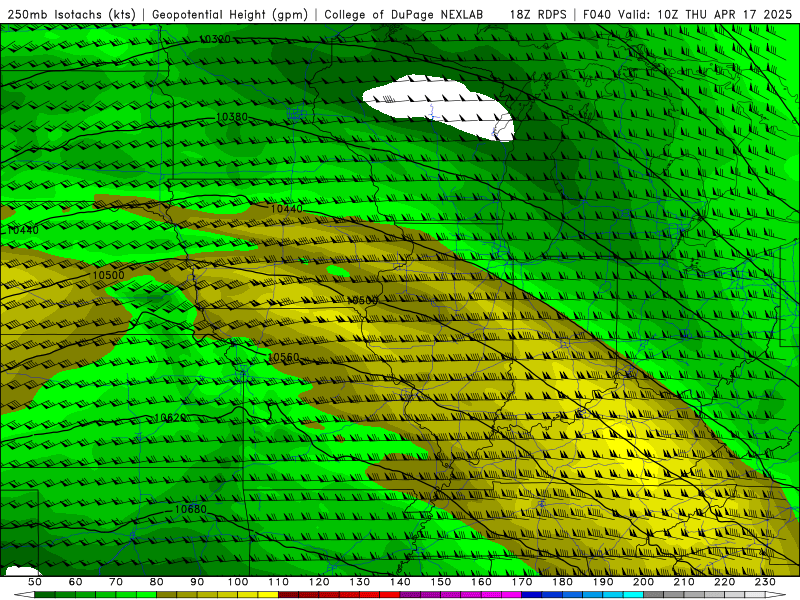Click the colorbar label 60
This screenshot has height=600, width=800.
pyautogui.click(x=75, y=582)
